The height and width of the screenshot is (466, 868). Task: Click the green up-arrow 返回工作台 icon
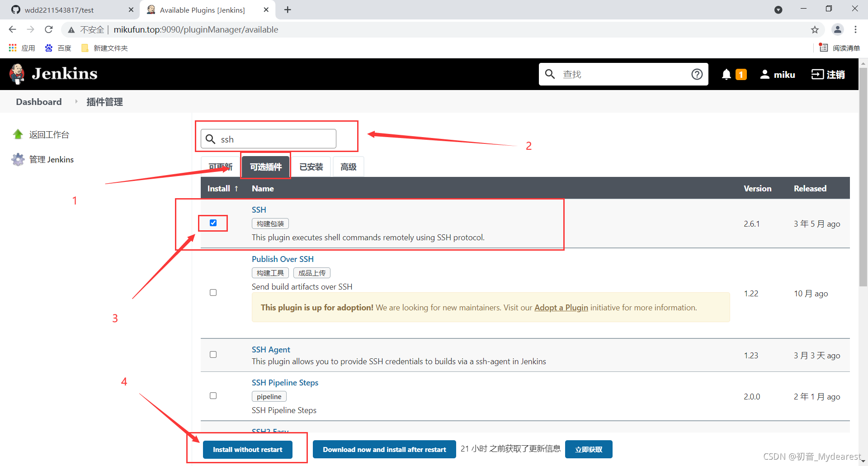(18, 134)
